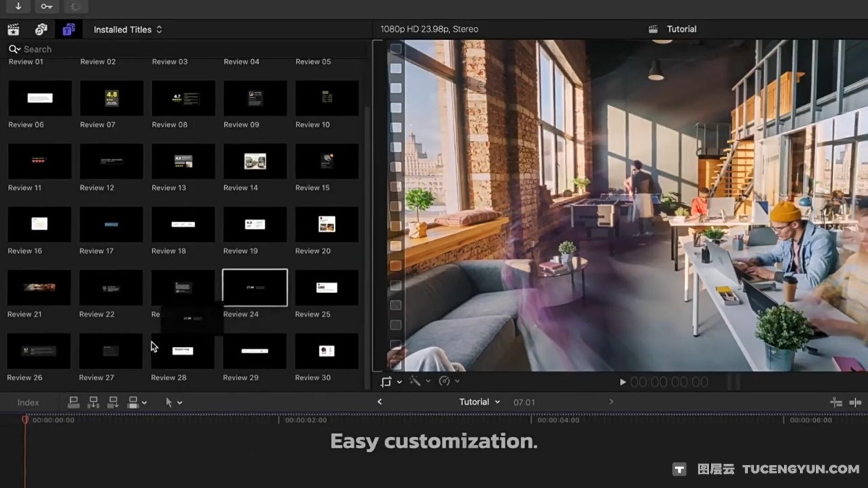Click the Append clip edit button
Image resolution: width=868 pixels, height=488 pixels.
point(113,402)
